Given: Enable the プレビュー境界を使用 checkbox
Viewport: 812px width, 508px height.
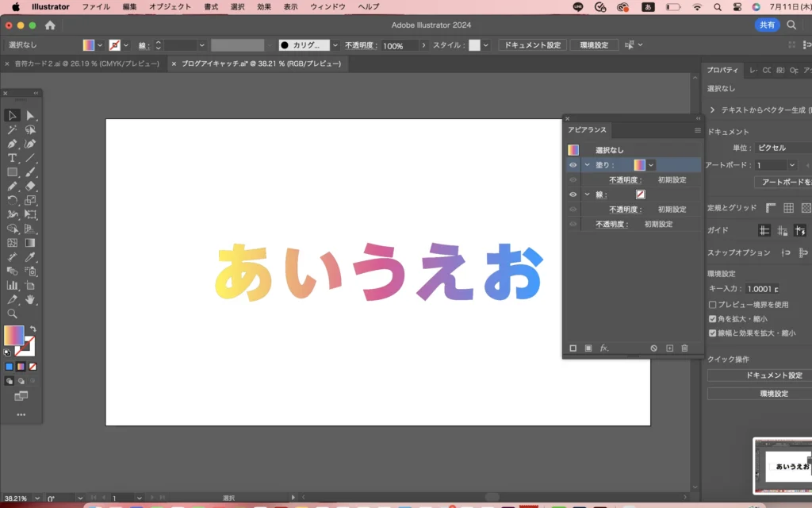Looking at the screenshot, I should tap(712, 305).
